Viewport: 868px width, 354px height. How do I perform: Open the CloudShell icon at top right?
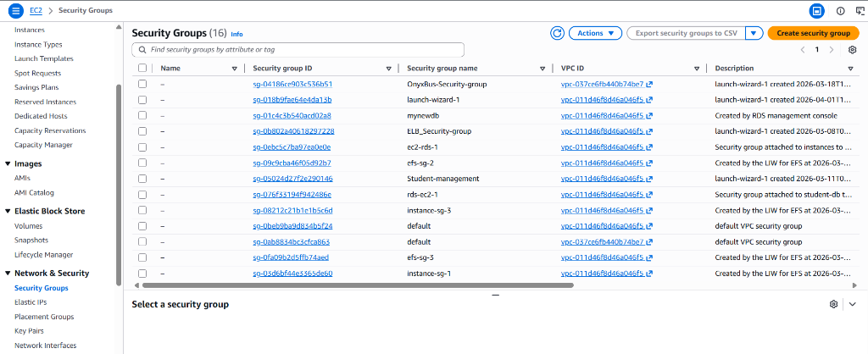[x=860, y=10]
